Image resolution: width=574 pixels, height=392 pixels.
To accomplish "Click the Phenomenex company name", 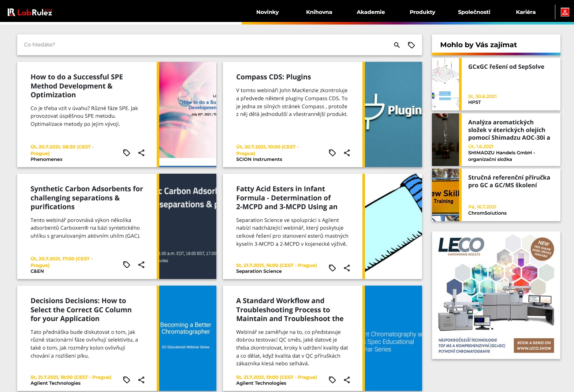I will click(x=46, y=159).
